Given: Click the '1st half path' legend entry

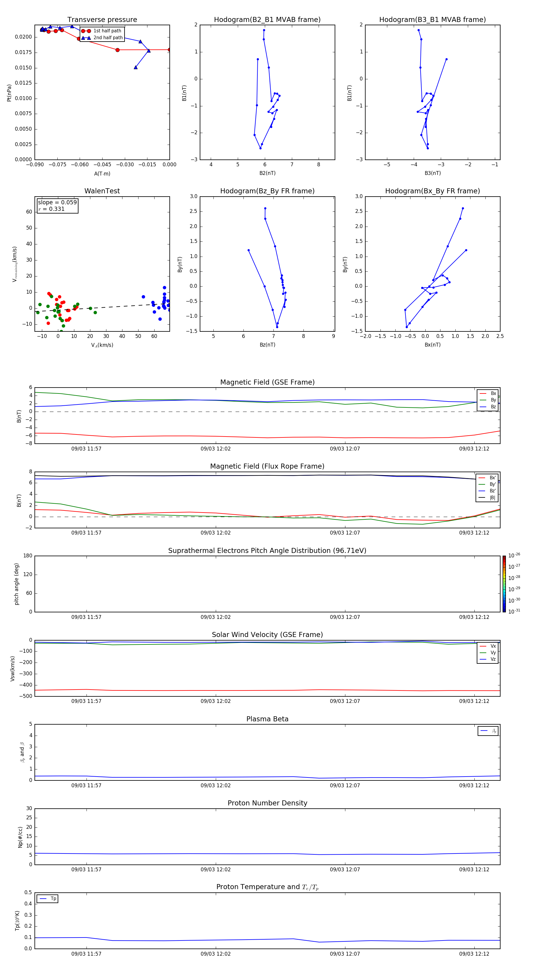Looking at the screenshot, I should point(101,31).
